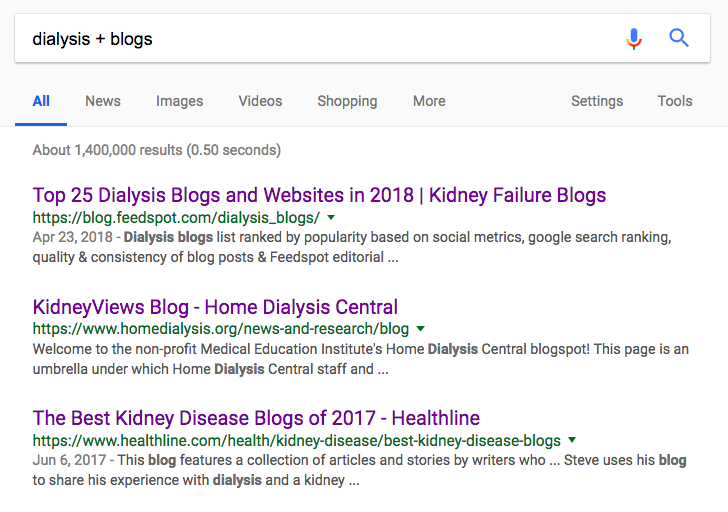Click the homedialysis.org green URL text
Screen dimensions: 728x512
[x=220, y=328]
